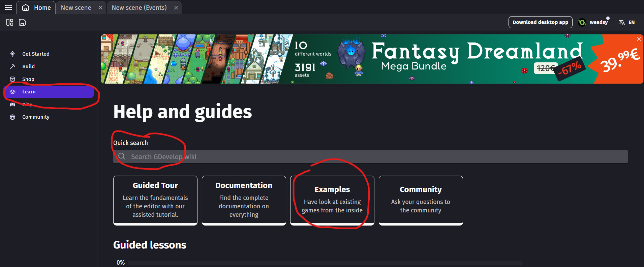The image size is (644, 267).
Task: Click the 39.99€ price badge
Action: [619, 60]
